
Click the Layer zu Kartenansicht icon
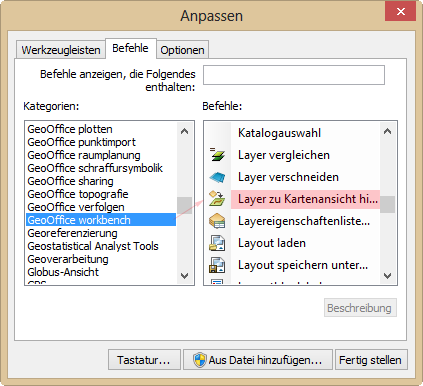click(217, 199)
